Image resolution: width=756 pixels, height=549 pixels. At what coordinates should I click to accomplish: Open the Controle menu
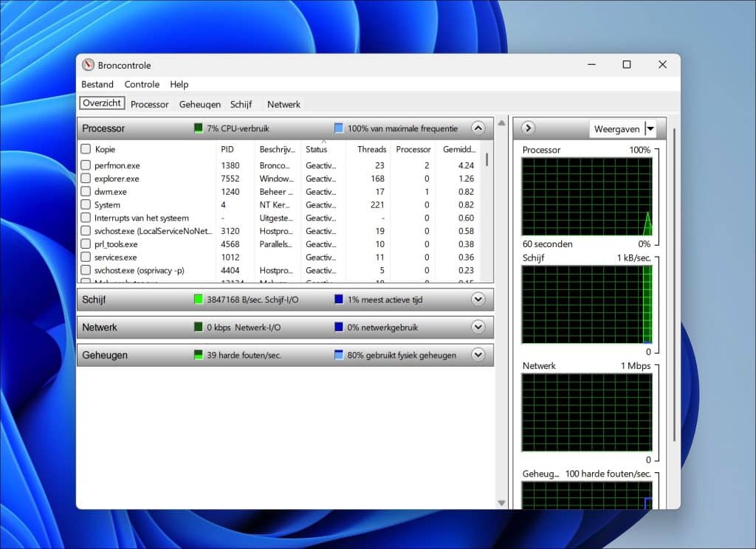point(142,84)
